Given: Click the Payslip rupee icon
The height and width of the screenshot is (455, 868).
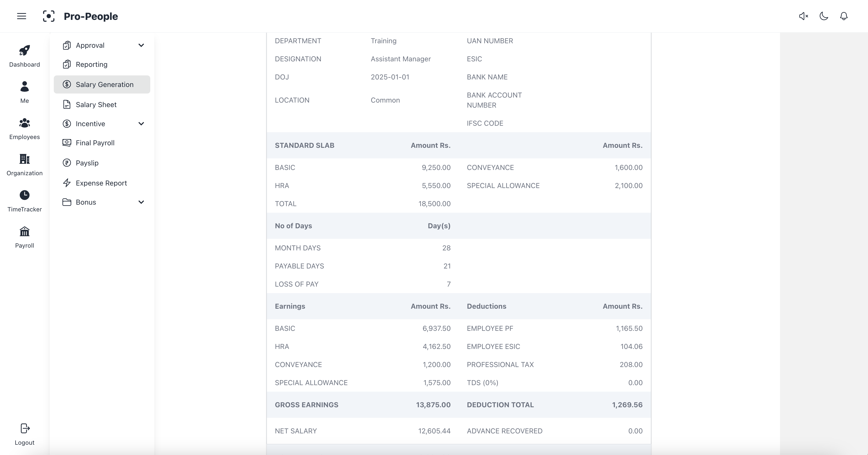Looking at the screenshot, I should (x=66, y=163).
